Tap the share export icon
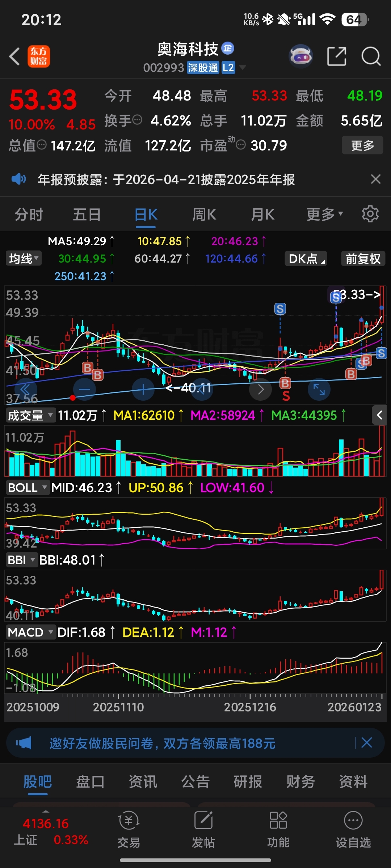The image size is (391, 868). 337,56
